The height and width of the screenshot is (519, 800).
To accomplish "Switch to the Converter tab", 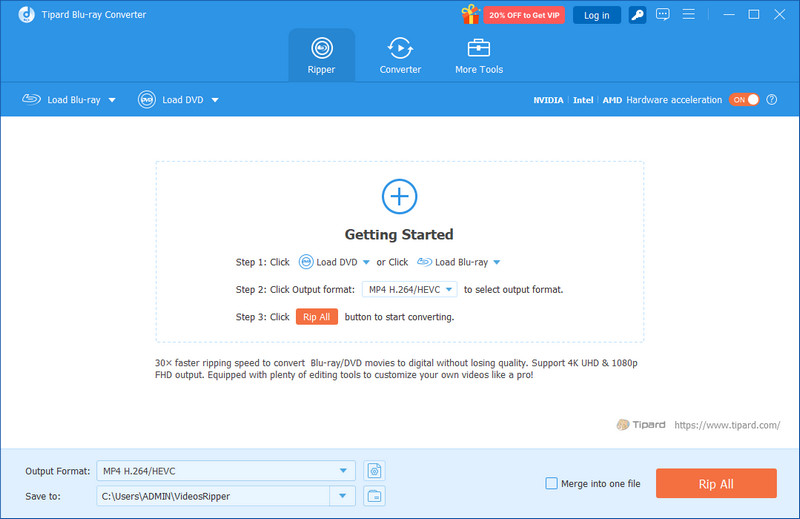I will [400, 57].
